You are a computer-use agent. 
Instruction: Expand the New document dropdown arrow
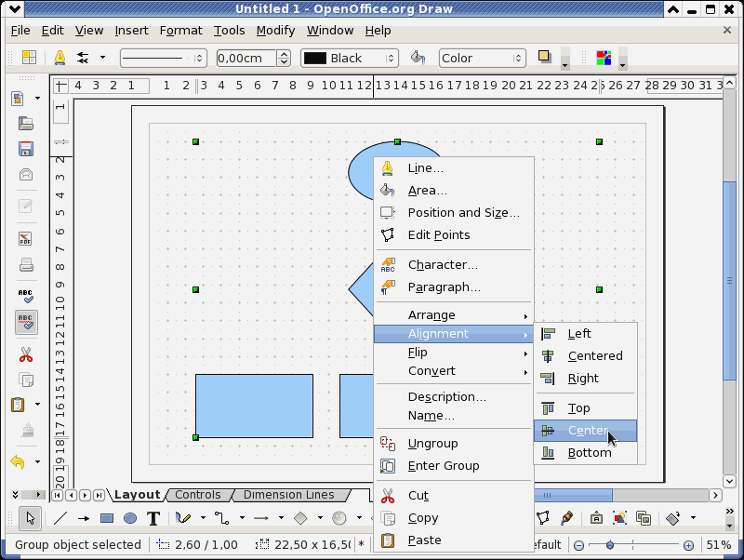click(37, 99)
